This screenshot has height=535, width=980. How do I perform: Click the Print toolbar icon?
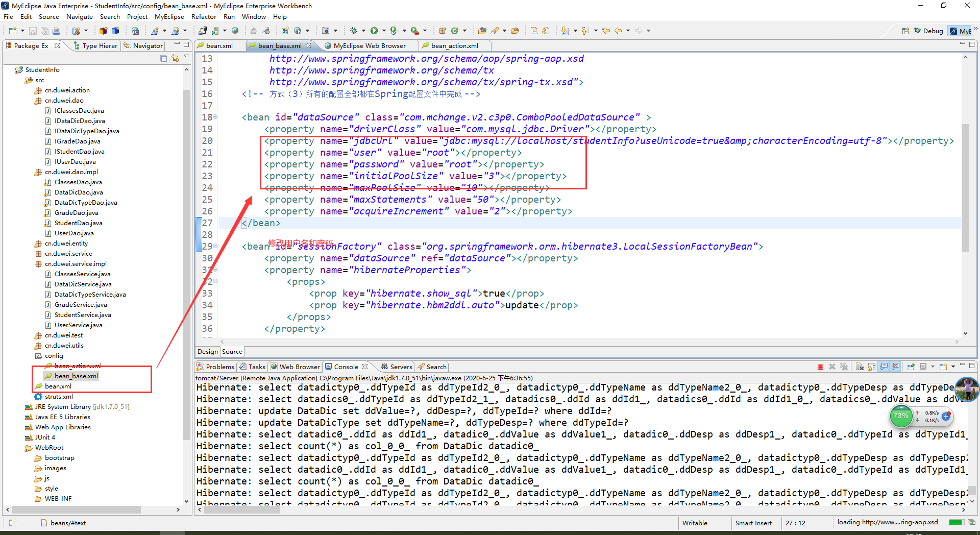point(57,31)
